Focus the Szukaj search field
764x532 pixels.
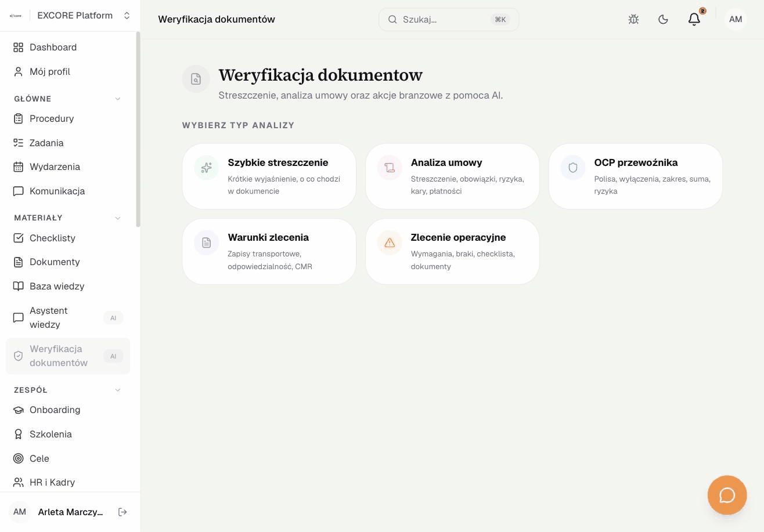pyautogui.click(x=449, y=19)
